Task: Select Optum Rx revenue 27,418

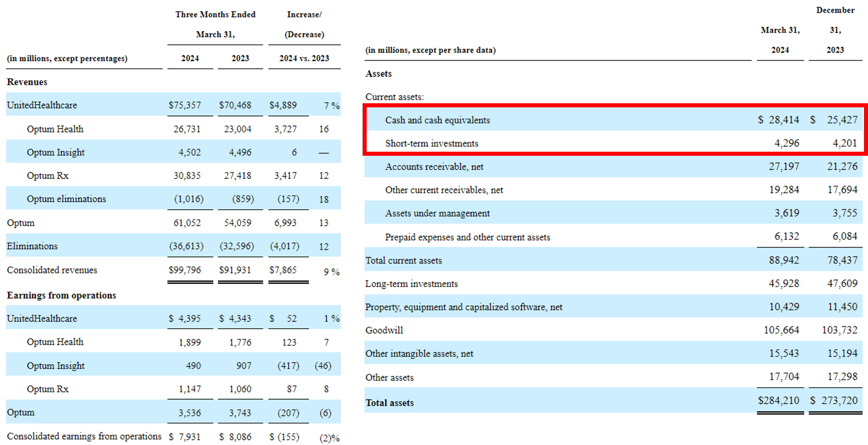Action: [x=238, y=176]
